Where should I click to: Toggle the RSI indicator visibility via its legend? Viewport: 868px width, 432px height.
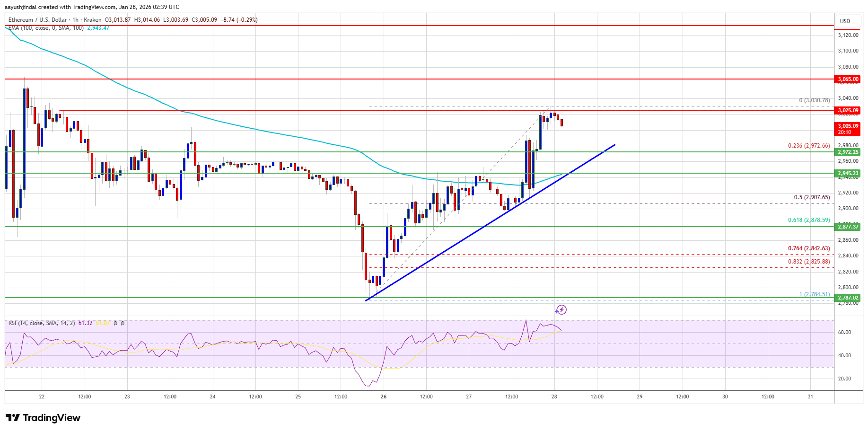coord(42,324)
